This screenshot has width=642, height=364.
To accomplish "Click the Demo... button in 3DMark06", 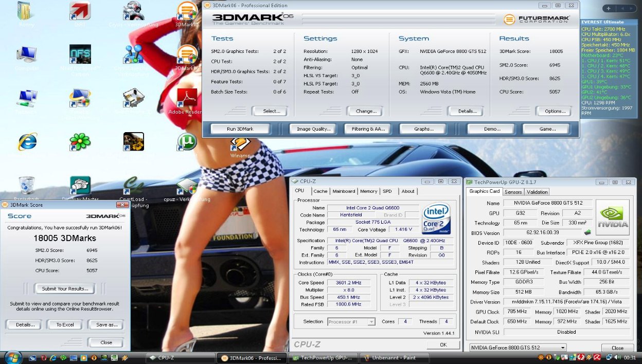I will (492, 129).
